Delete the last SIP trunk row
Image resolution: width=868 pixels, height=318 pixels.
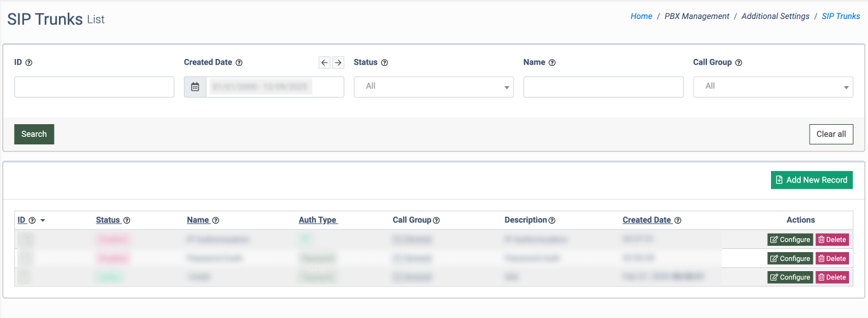coord(832,277)
